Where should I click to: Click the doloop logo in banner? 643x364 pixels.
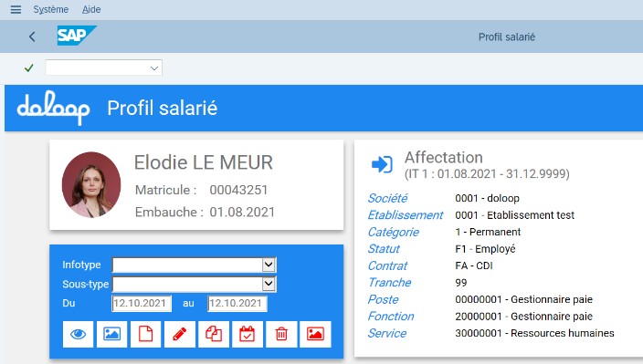[53, 108]
